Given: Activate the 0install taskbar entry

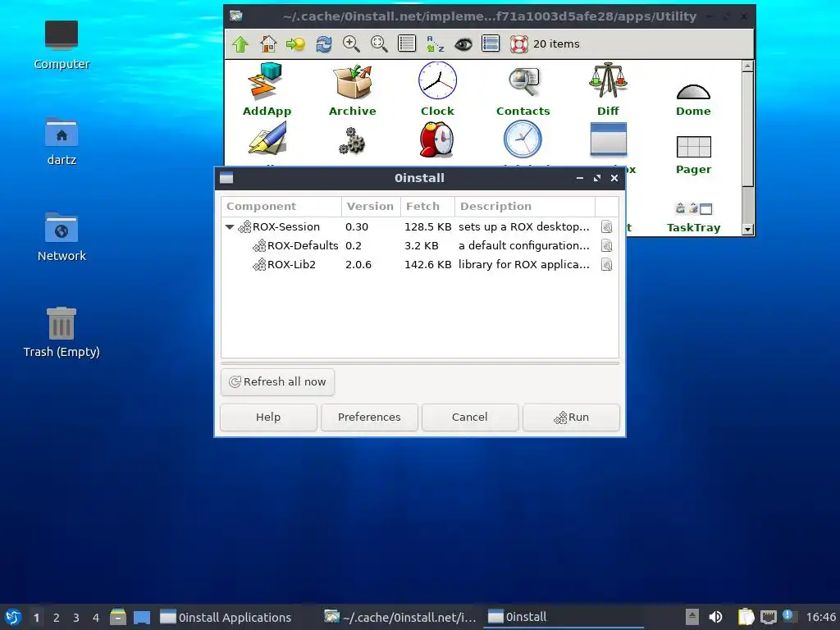Looking at the screenshot, I should 564,618.
